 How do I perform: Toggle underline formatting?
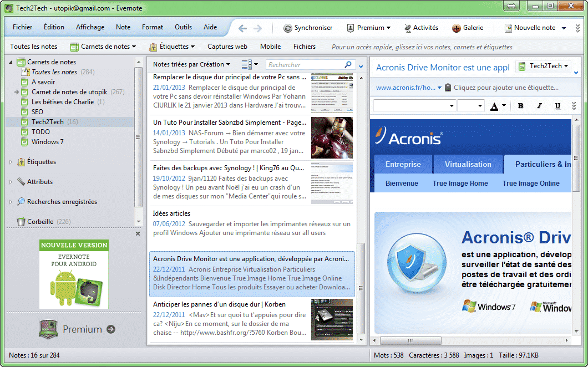click(x=557, y=106)
